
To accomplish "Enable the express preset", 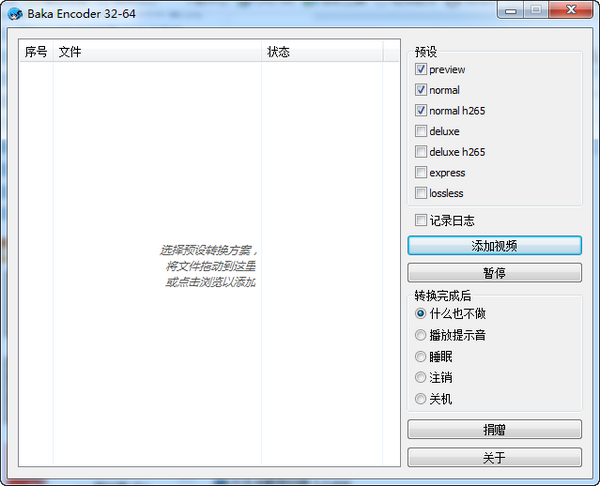I will click(421, 173).
